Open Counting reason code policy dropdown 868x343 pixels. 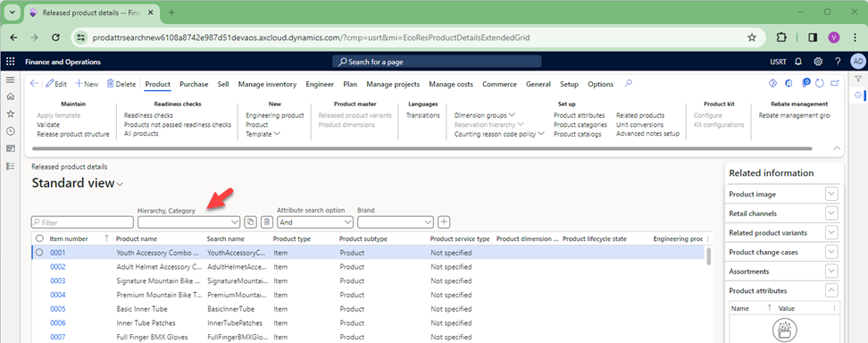point(499,134)
